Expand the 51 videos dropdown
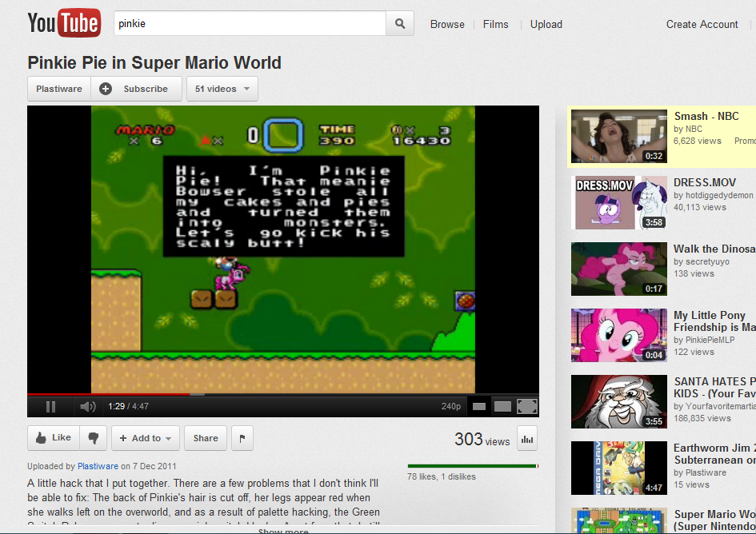This screenshot has width=756, height=534. point(222,89)
